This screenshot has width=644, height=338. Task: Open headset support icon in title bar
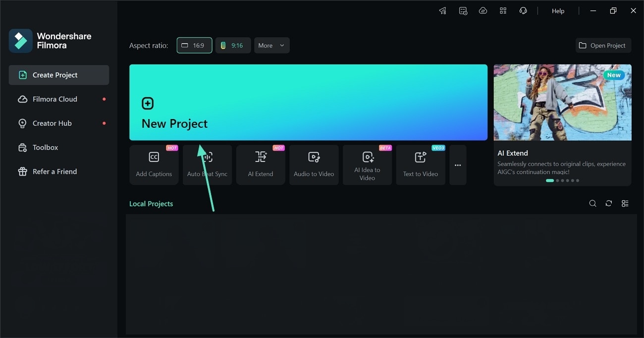523,10
